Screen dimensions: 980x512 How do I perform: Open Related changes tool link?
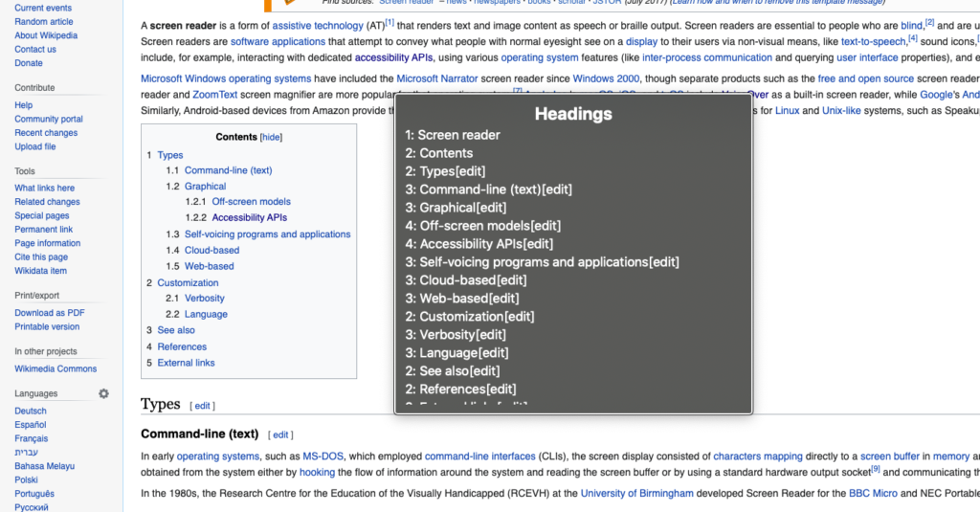tap(48, 202)
